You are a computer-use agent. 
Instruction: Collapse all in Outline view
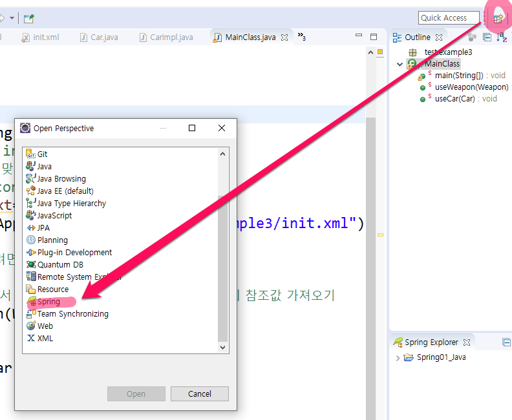coord(487,37)
